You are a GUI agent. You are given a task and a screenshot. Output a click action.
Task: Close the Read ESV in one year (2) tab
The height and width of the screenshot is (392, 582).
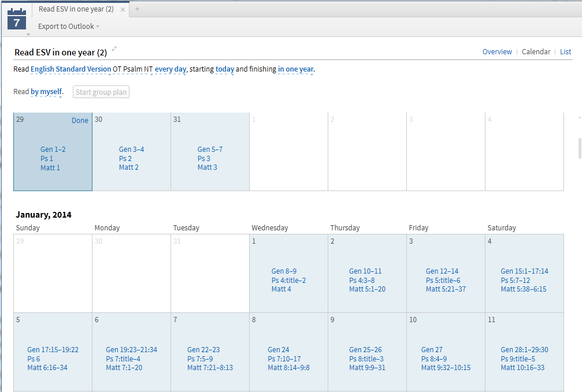[x=123, y=10]
